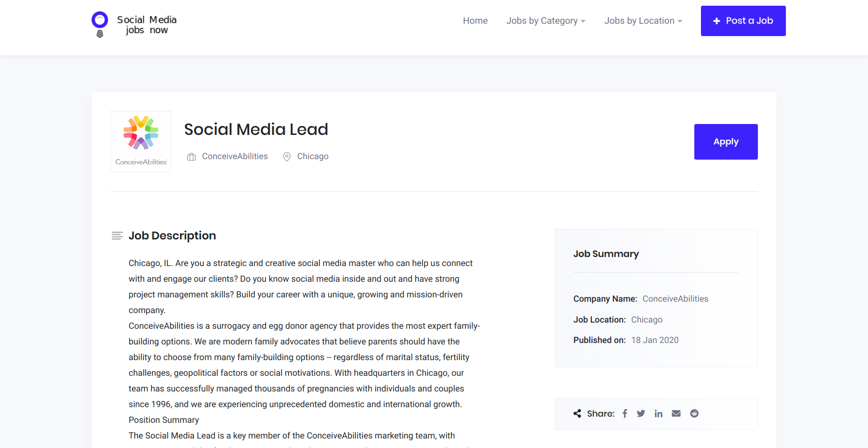Go to the Home menu item
This screenshot has width=868, height=448.
click(x=475, y=20)
